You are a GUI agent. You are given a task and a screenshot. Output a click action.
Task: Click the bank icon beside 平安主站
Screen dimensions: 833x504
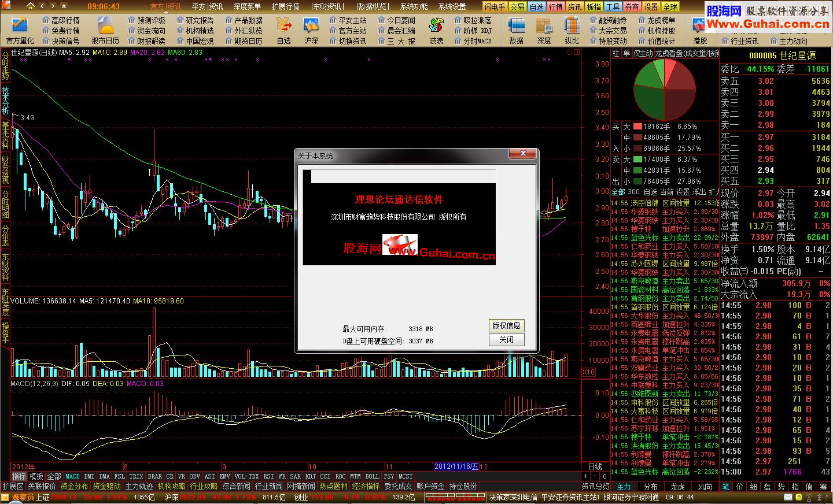tap(333, 20)
